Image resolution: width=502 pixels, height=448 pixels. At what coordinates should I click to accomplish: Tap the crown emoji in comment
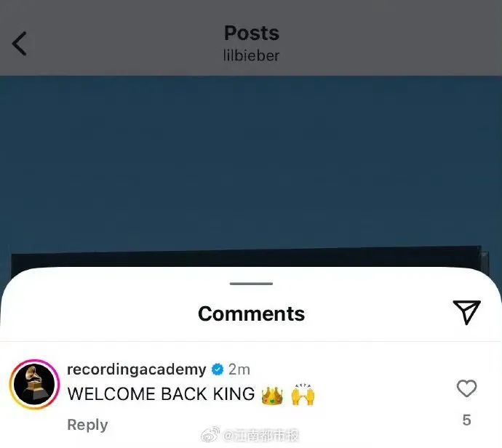coord(272,395)
